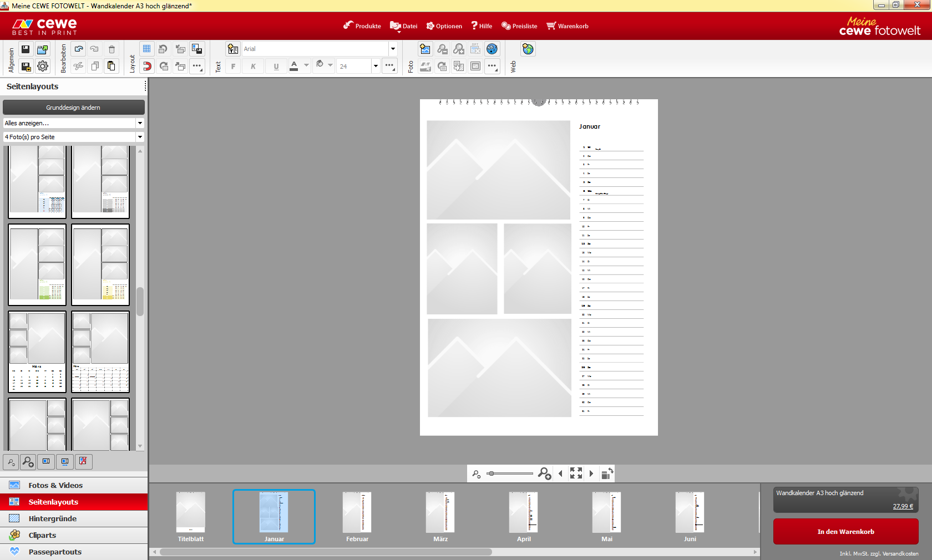Toggle italic formatting K button
932x560 pixels.
pos(254,67)
